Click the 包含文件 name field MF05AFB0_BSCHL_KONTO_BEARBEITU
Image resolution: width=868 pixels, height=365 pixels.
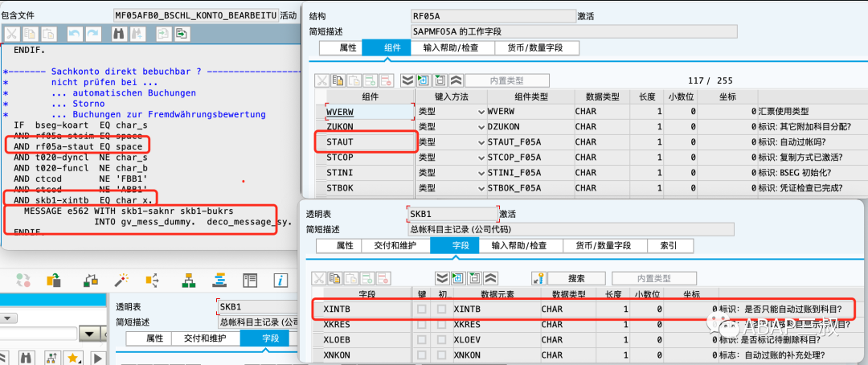point(195,15)
